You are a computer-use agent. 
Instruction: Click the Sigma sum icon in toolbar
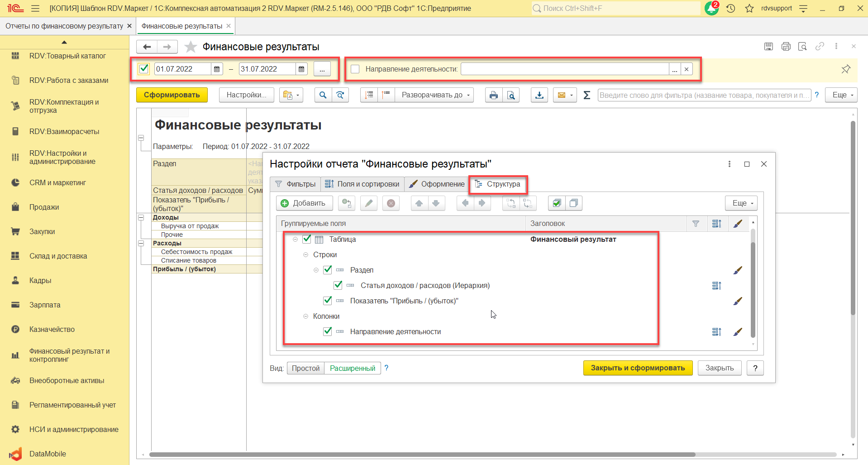[587, 95]
